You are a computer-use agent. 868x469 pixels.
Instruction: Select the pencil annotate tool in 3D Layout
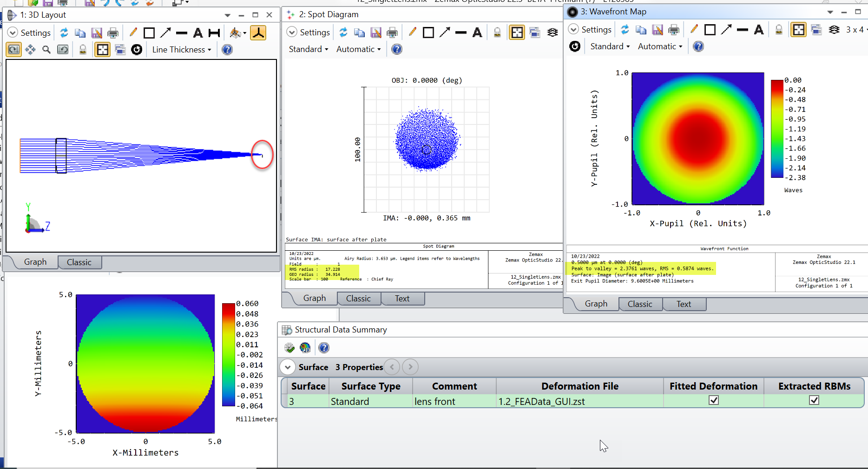click(x=133, y=33)
